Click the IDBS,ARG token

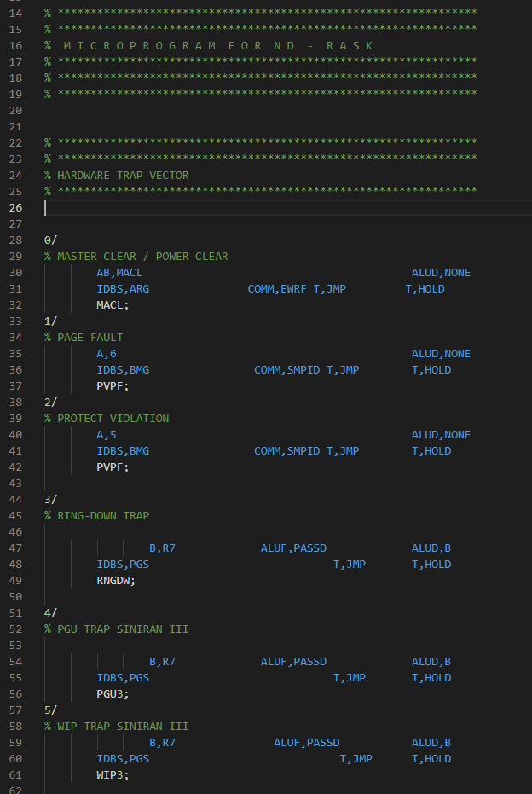[x=123, y=289]
